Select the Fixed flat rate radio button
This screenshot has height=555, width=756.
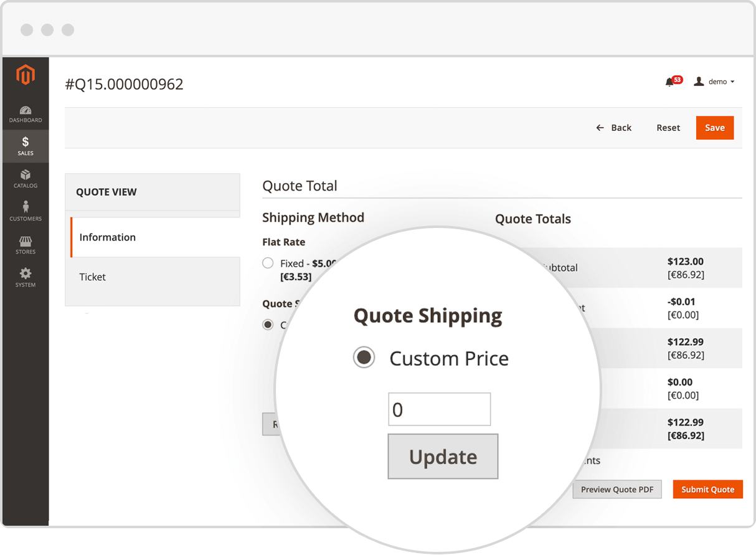click(x=268, y=263)
